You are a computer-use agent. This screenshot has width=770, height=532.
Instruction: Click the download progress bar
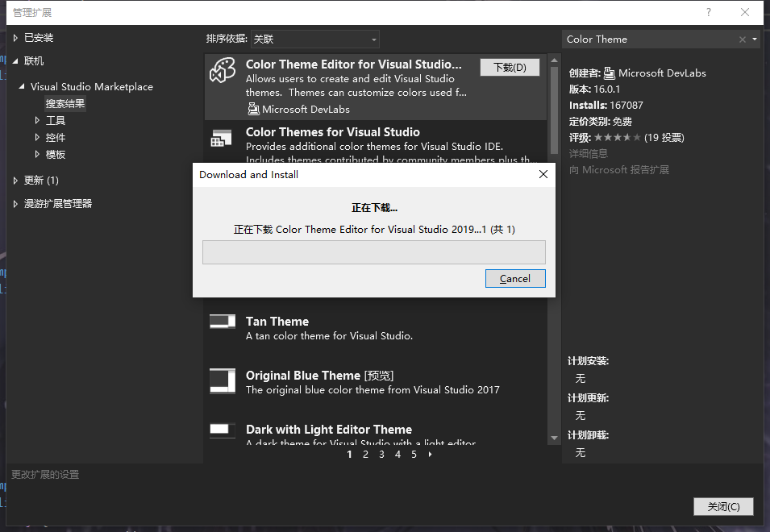click(374, 252)
